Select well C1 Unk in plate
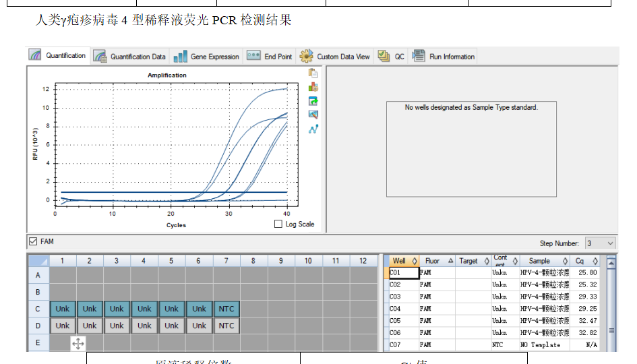 pyautogui.click(x=63, y=309)
